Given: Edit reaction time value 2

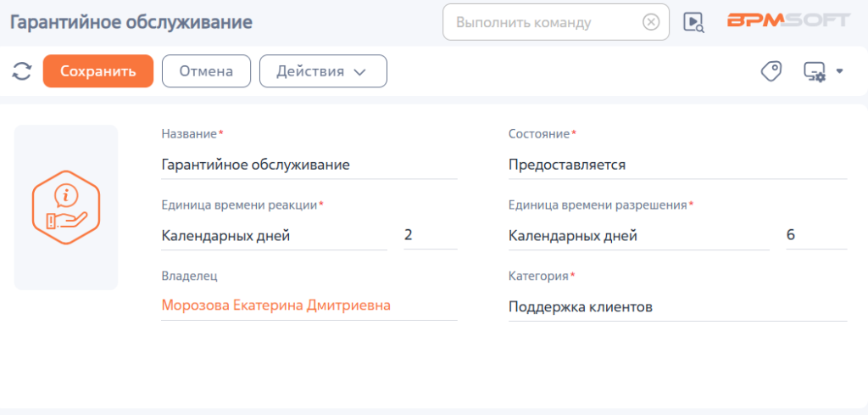Looking at the screenshot, I should 431,235.
